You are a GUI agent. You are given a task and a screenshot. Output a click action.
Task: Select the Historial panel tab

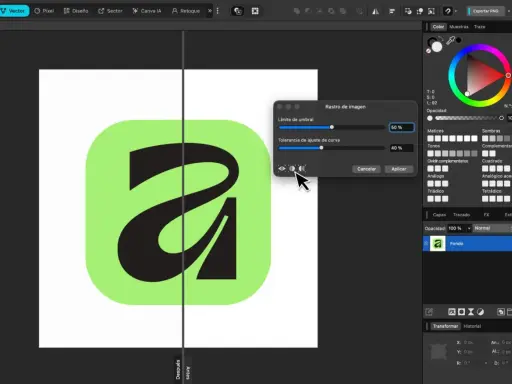point(472,326)
